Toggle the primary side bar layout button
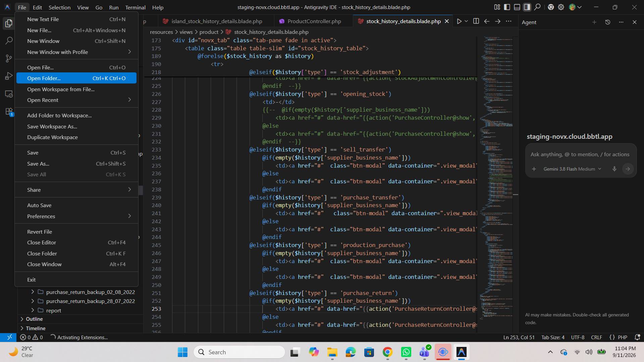644x362 pixels. pos(507,7)
